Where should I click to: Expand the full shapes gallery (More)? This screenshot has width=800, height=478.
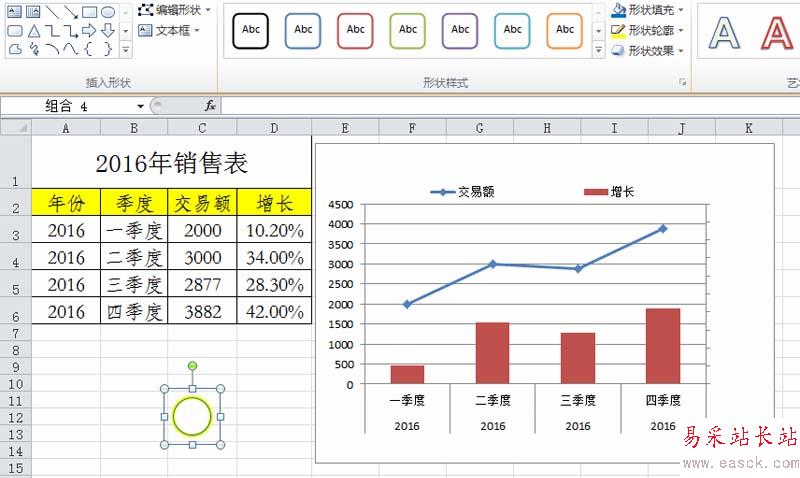[126, 49]
